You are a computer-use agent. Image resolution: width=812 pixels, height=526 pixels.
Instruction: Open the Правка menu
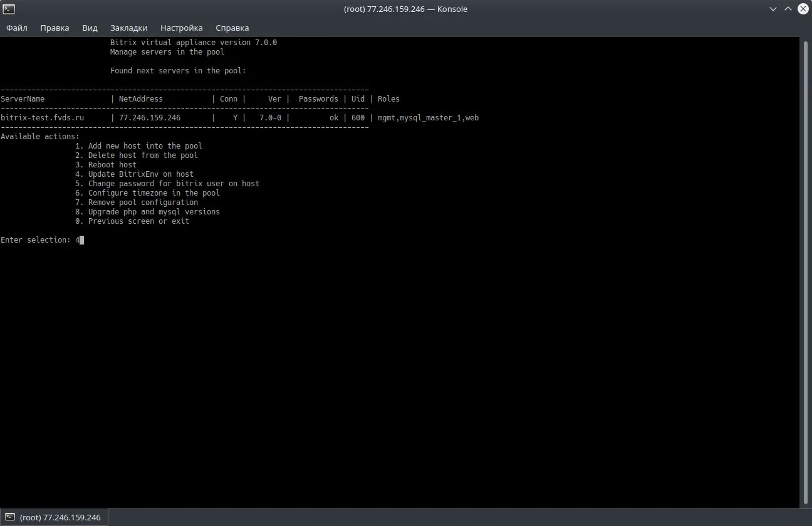pyautogui.click(x=55, y=28)
